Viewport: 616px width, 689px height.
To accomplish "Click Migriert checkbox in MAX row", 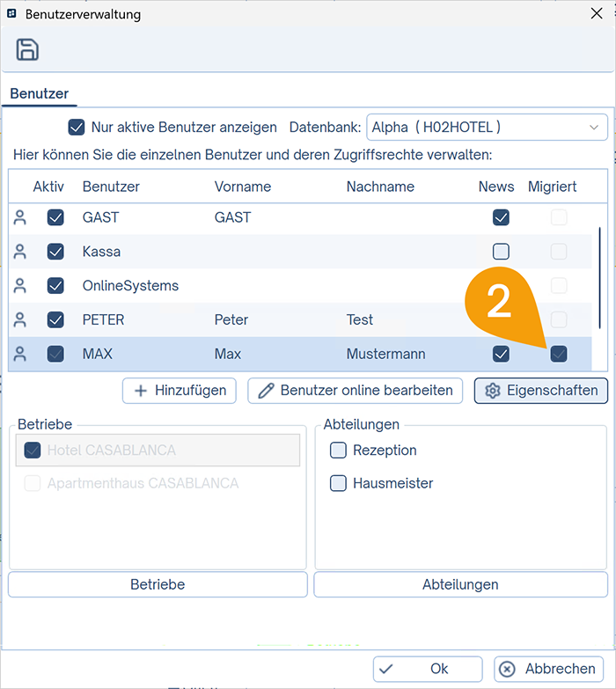I will [559, 354].
